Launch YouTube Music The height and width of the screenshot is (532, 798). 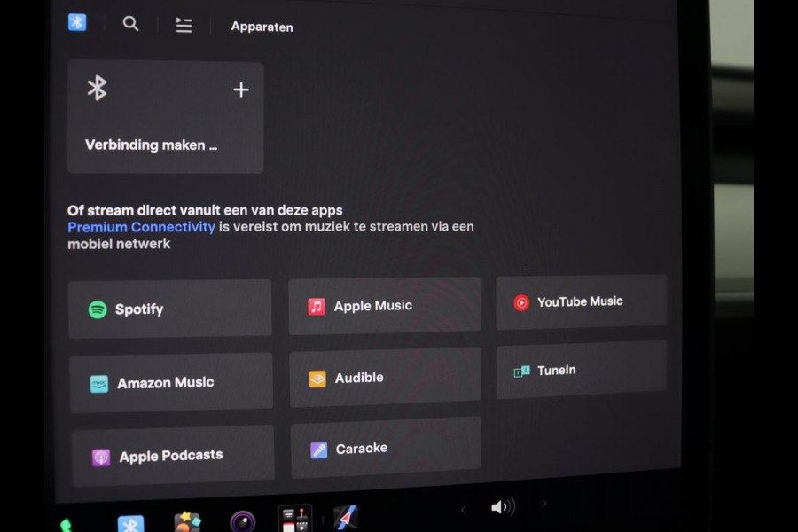point(582,301)
